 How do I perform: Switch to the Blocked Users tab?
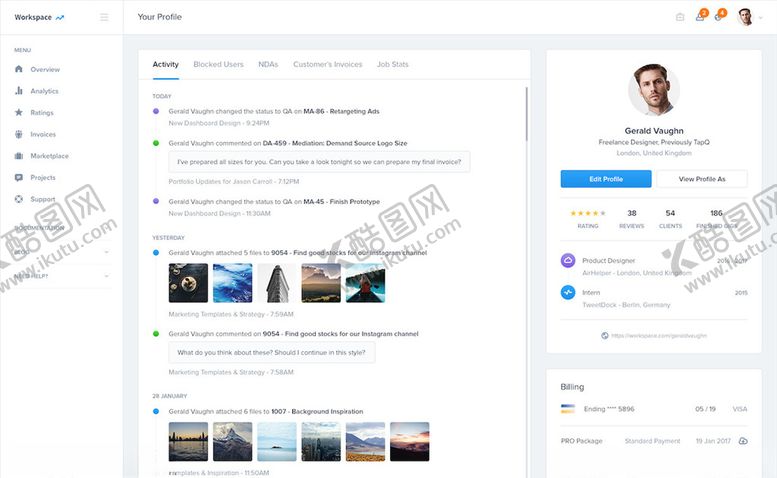point(218,64)
